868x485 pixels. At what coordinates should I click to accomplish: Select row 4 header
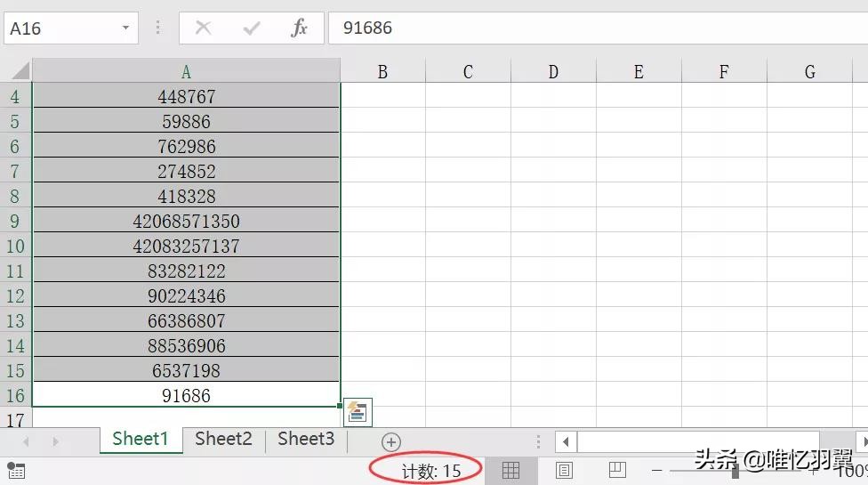pos(15,96)
